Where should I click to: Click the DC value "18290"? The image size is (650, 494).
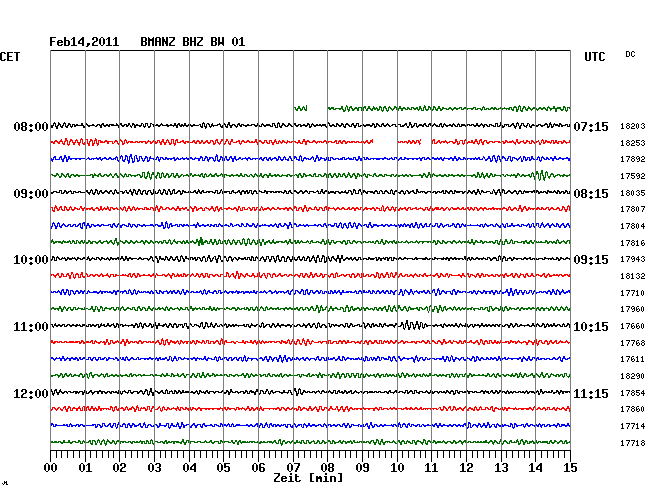[633, 376]
